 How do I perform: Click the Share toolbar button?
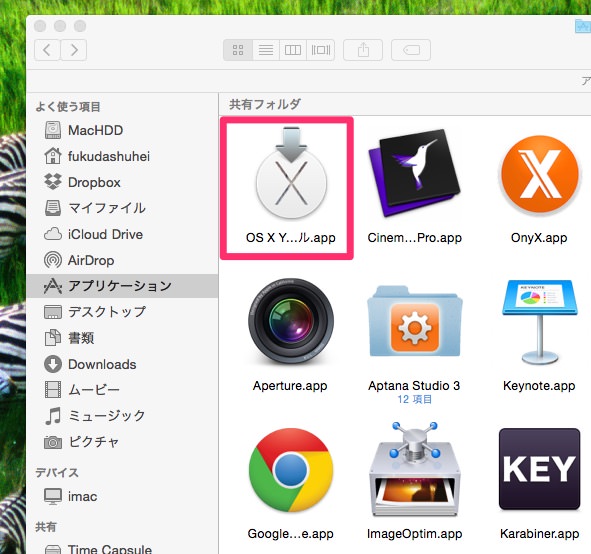click(x=363, y=50)
